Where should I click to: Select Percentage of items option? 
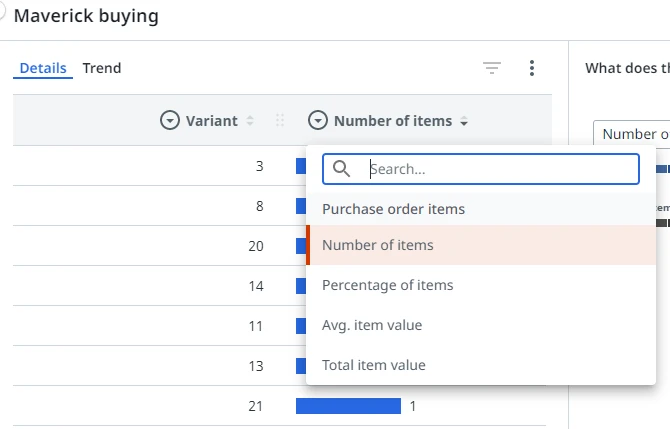click(x=481, y=285)
